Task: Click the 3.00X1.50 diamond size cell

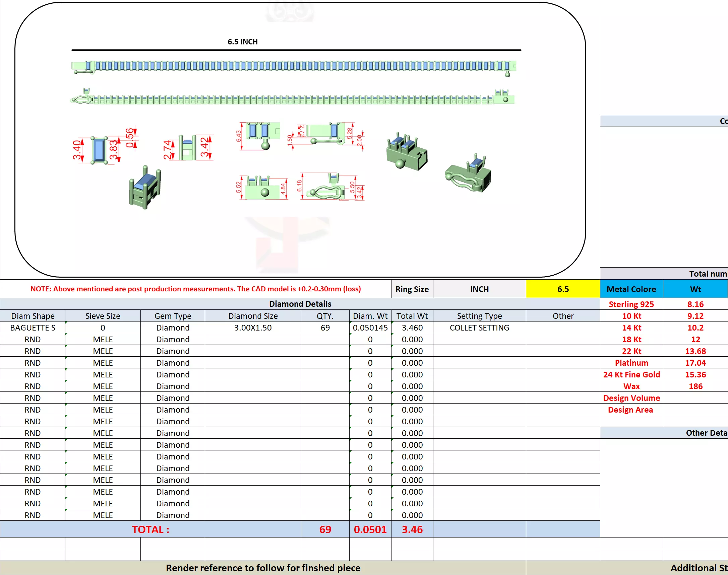Action: coord(253,328)
